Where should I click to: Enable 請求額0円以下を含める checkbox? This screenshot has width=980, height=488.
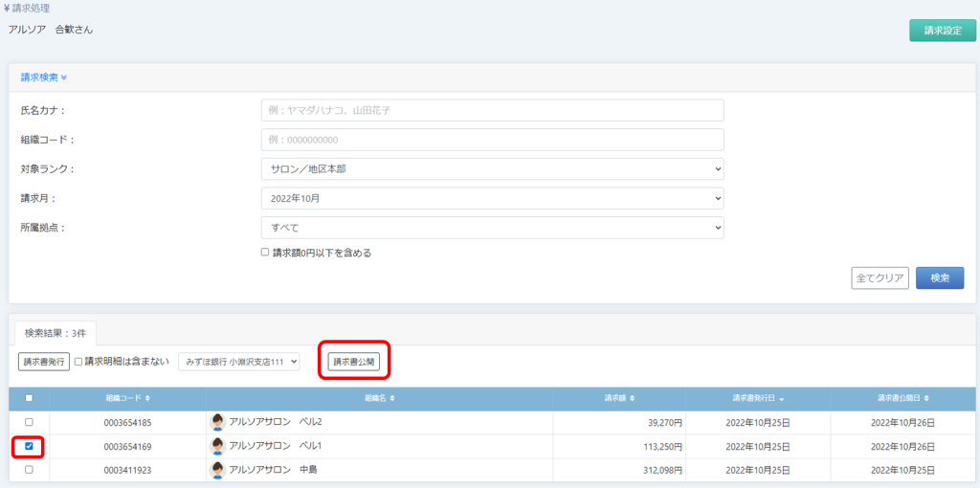coord(265,254)
